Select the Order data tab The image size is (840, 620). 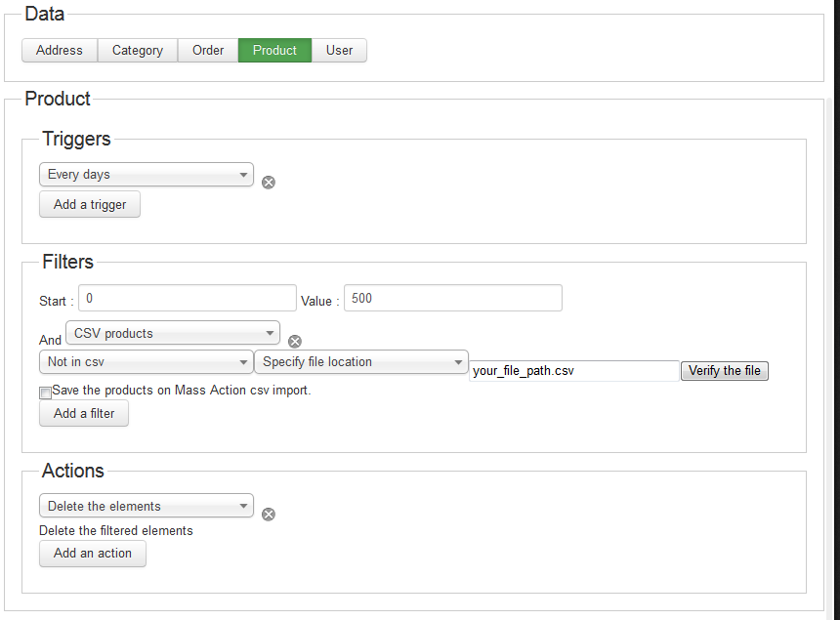click(208, 51)
